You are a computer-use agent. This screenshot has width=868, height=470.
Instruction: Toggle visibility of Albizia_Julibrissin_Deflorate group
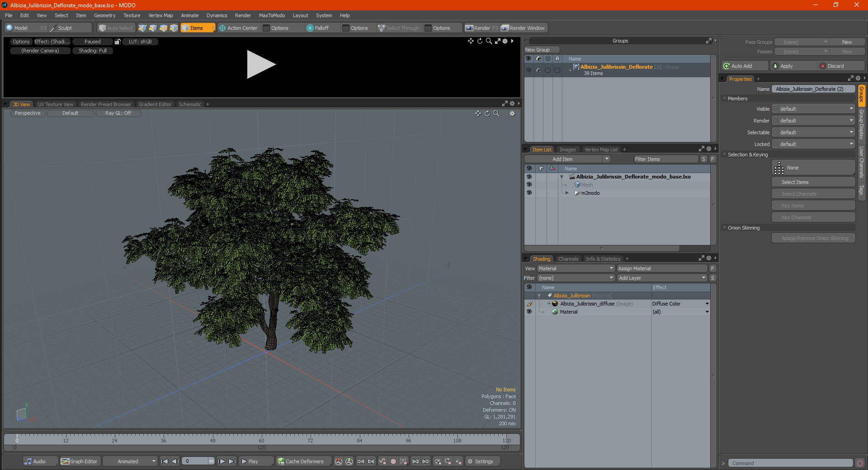pos(528,70)
